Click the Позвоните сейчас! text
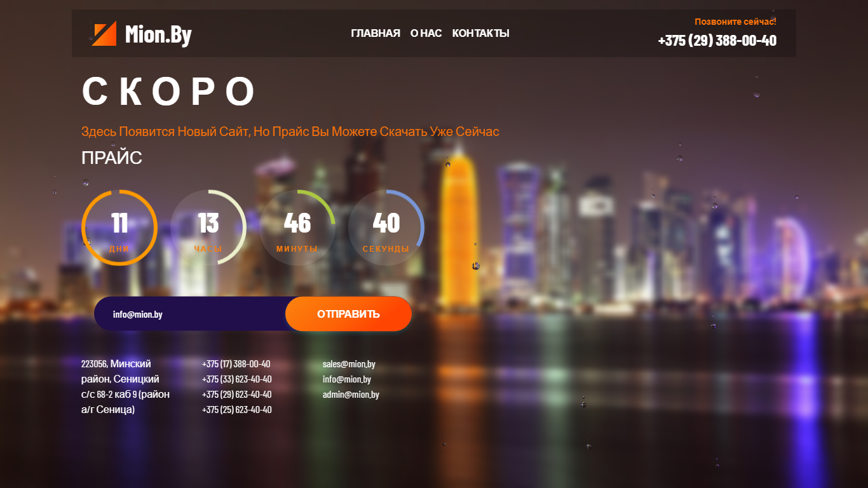This screenshot has height=488, width=868. [x=735, y=22]
